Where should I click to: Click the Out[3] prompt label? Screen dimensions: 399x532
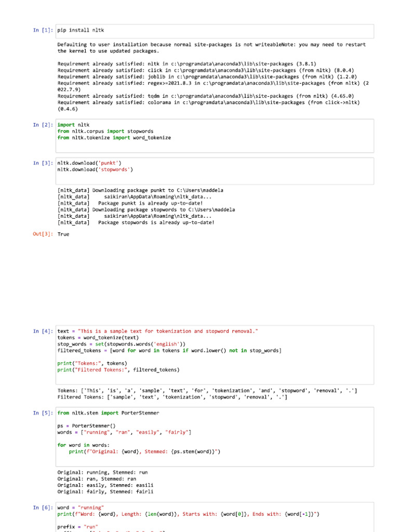coord(43,234)
